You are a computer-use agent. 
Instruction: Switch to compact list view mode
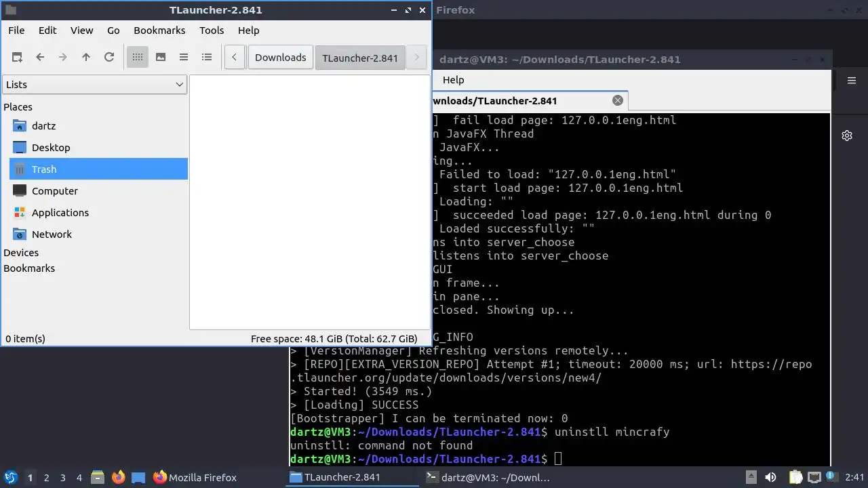(184, 58)
